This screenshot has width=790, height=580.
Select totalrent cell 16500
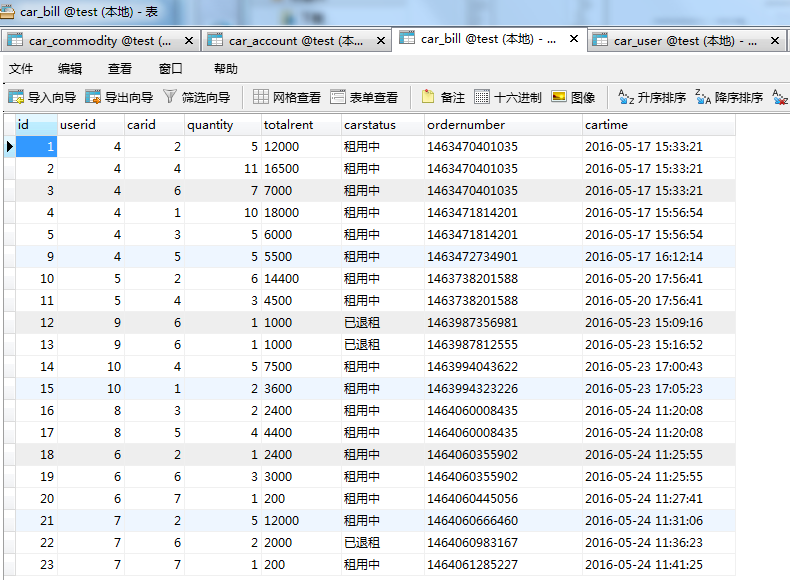301,169
